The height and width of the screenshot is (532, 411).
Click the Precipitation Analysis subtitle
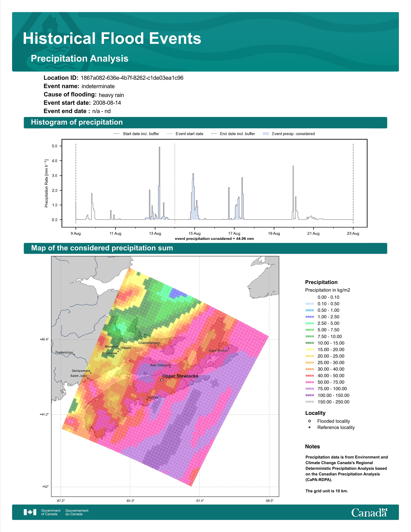coord(80,59)
